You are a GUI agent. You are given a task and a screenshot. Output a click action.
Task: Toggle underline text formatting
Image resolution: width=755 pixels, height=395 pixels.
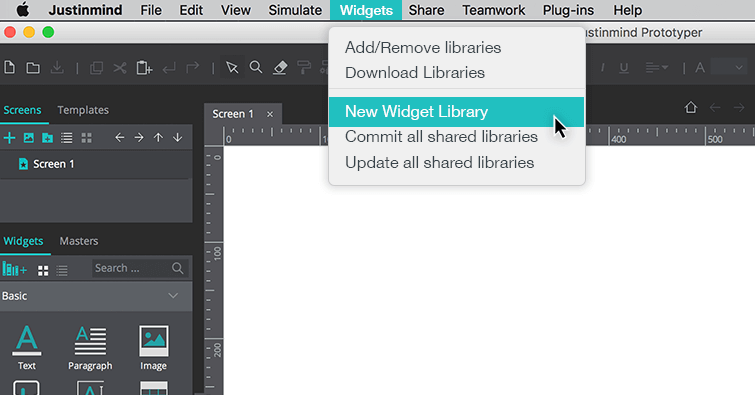624,68
